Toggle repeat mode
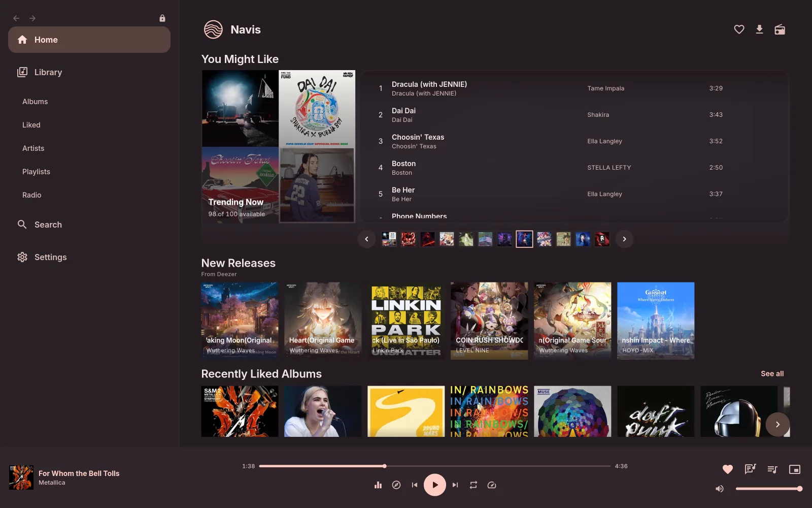This screenshot has width=812, height=508. coord(473,485)
